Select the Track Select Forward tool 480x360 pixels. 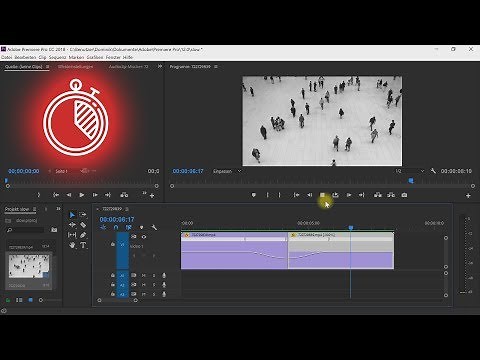(x=83, y=215)
